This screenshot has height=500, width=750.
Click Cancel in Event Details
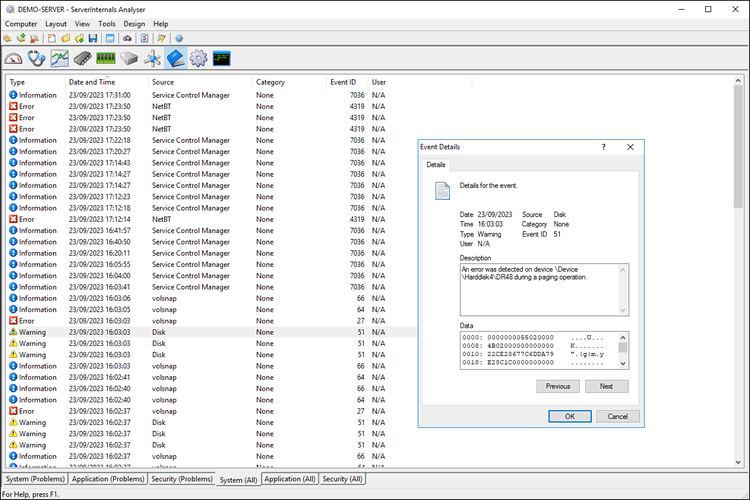point(618,416)
